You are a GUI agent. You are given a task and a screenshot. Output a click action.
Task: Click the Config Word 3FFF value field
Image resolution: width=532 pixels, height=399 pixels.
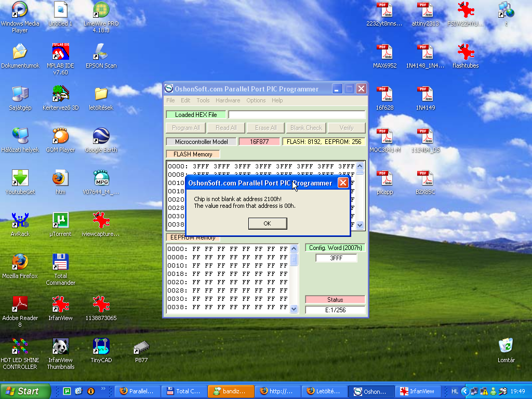336,258
